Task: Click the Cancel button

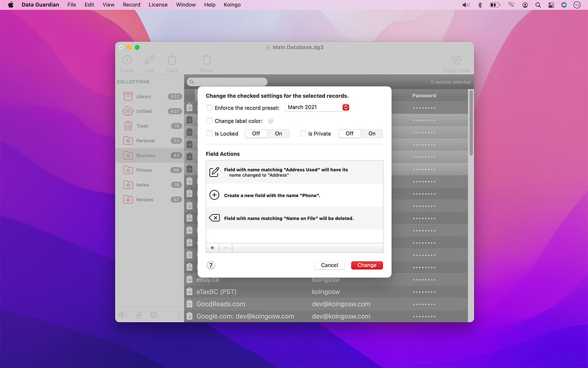Action: click(x=330, y=265)
